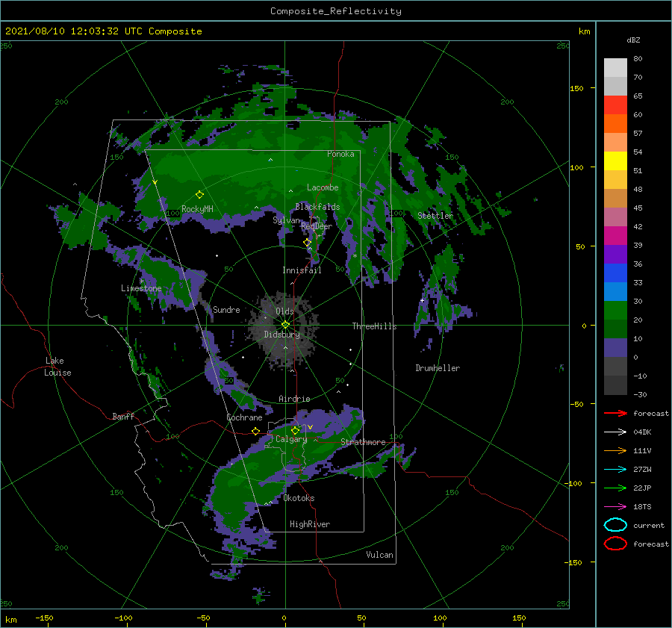The image size is (672, 628).
Task: Click the green 22JP arrow icon
Action: [x=615, y=488]
